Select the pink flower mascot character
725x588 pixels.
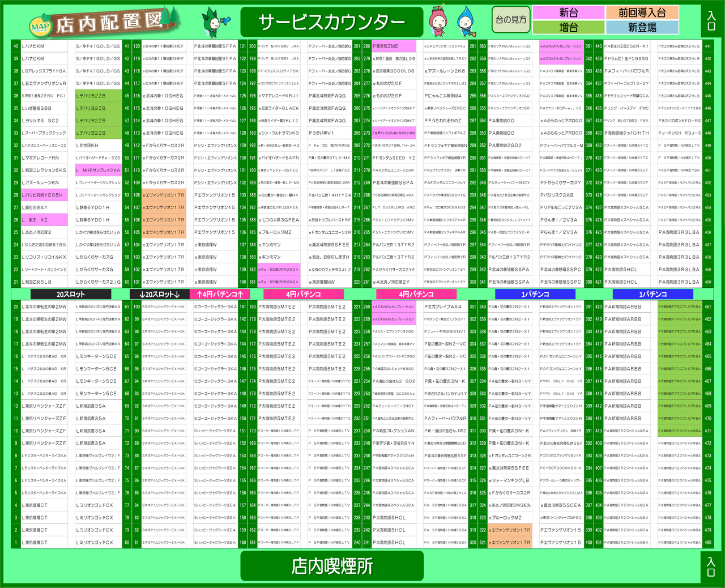click(x=438, y=20)
